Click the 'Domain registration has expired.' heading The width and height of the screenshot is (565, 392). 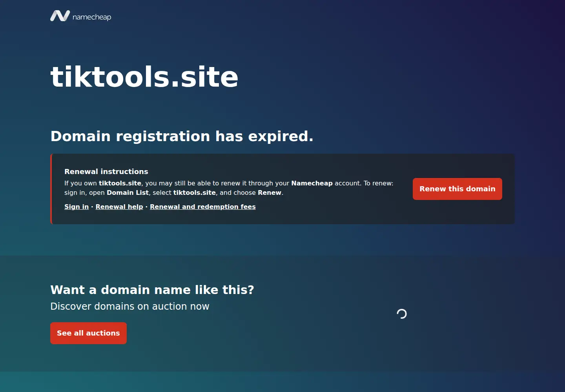(x=182, y=136)
